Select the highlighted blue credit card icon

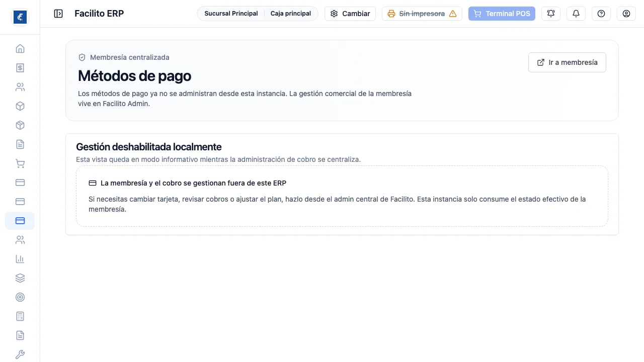[20, 221]
